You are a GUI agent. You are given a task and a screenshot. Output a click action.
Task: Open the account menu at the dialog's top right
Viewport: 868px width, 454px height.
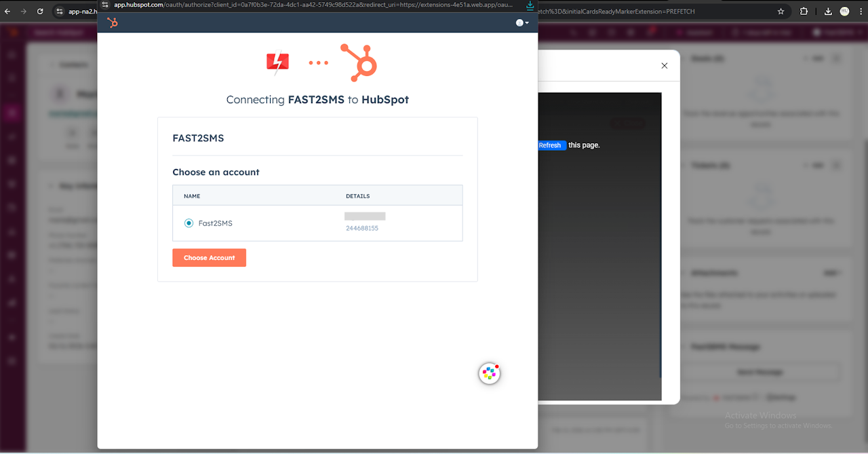[521, 22]
